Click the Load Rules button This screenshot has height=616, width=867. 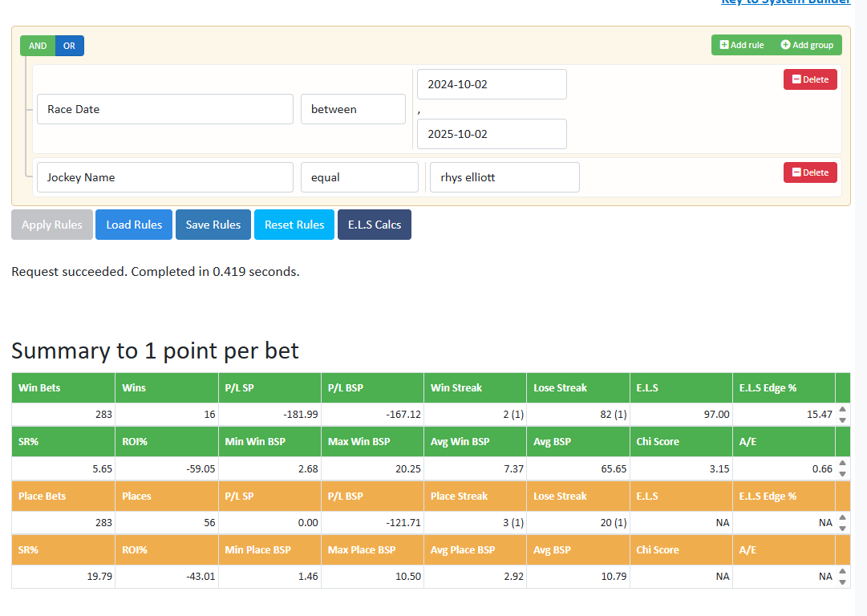tap(134, 225)
